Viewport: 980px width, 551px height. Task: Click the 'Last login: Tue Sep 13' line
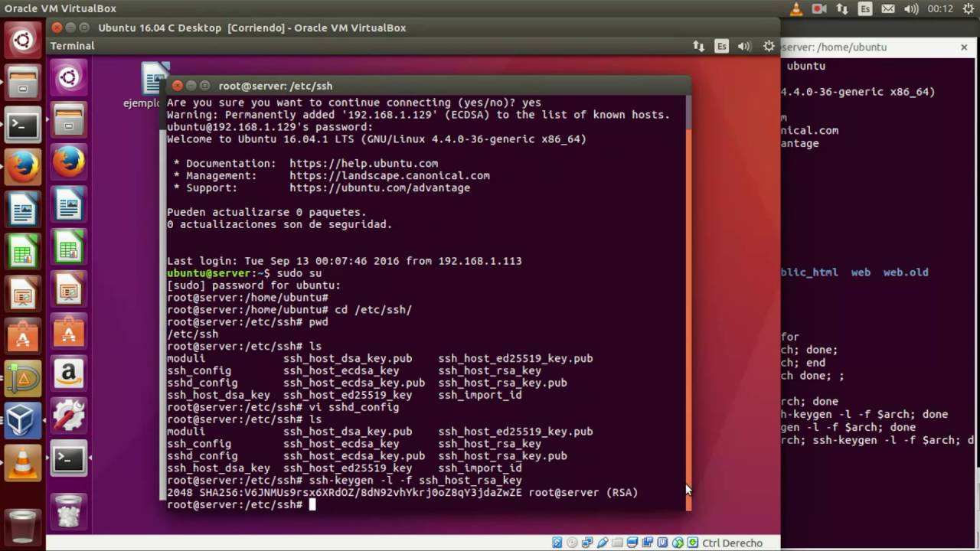pos(345,261)
